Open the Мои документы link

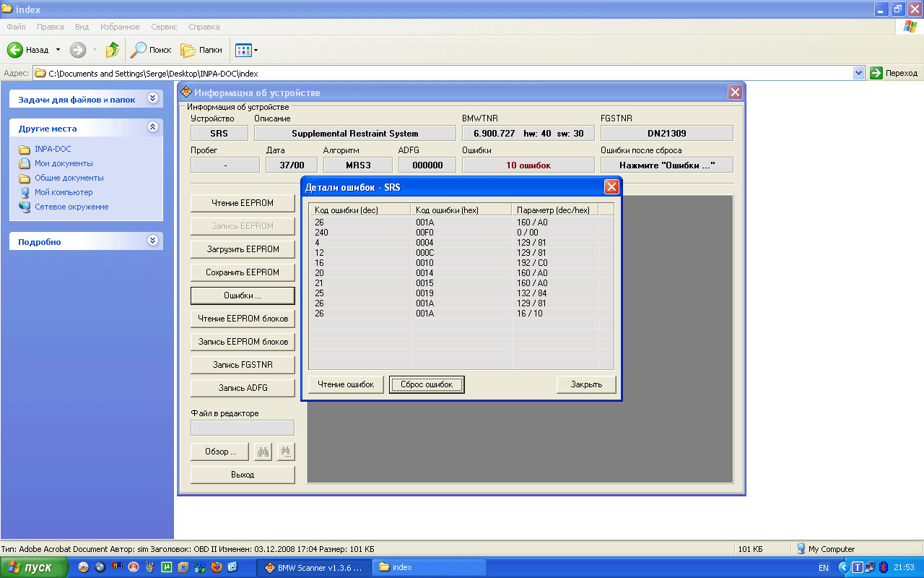click(64, 163)
